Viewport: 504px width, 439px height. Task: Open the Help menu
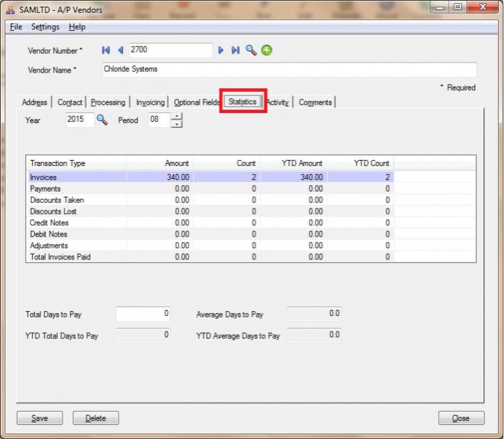[77, 27]
